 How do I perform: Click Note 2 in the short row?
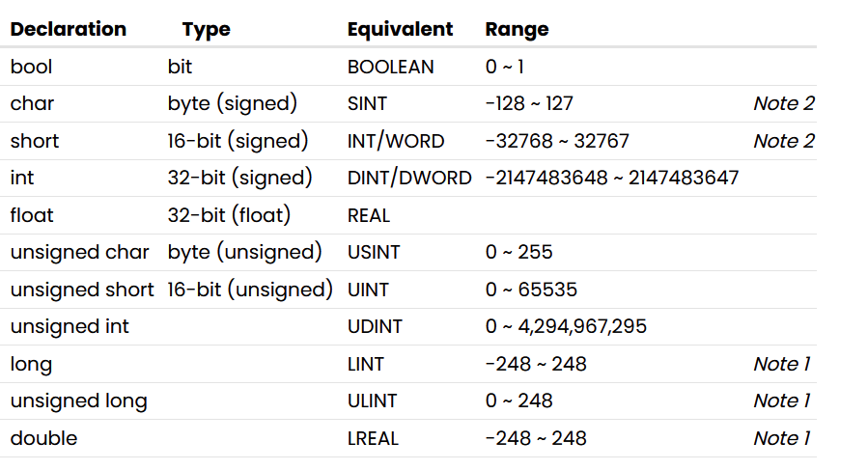(783, 141)
